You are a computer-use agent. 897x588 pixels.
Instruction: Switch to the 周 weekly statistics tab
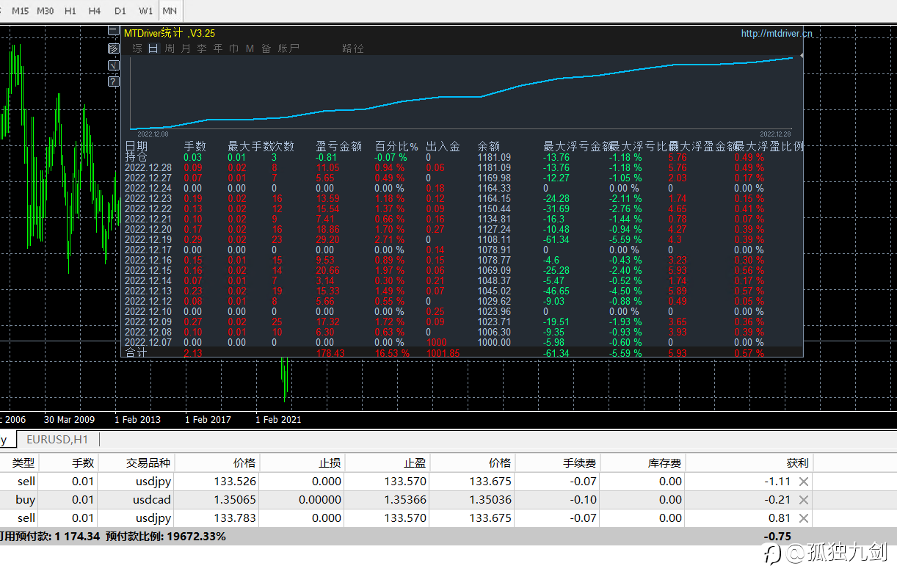click(170, 48)
